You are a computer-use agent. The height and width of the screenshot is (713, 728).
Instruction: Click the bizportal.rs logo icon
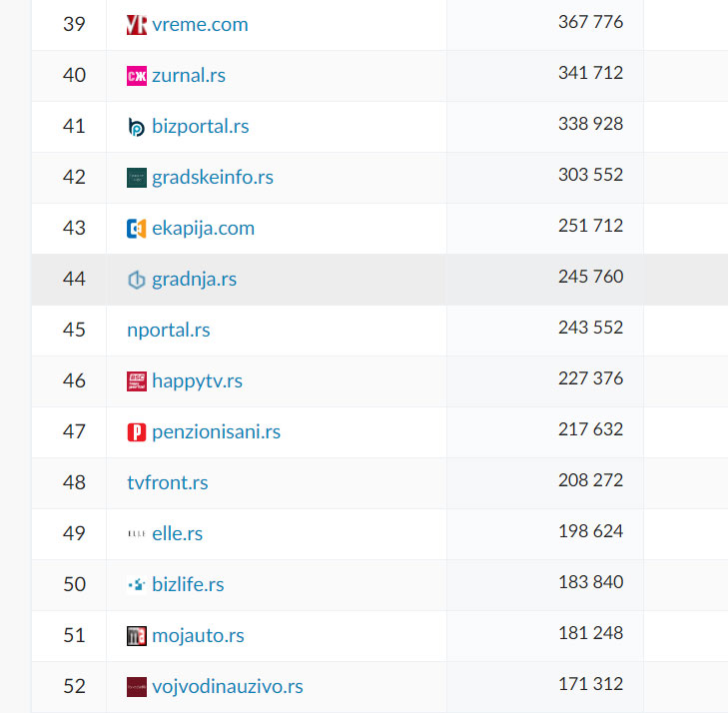(137, 127)
